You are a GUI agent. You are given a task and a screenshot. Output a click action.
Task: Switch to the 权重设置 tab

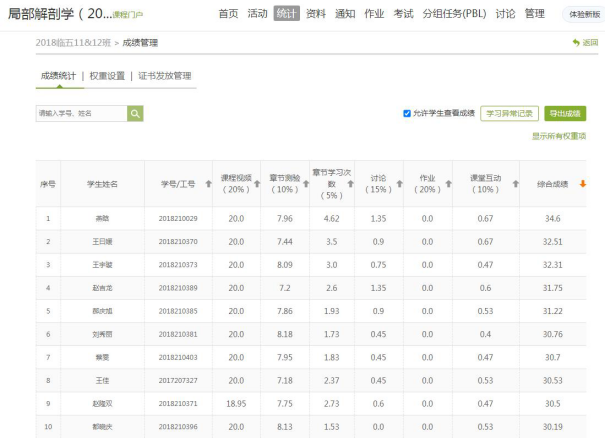point(107,76)
